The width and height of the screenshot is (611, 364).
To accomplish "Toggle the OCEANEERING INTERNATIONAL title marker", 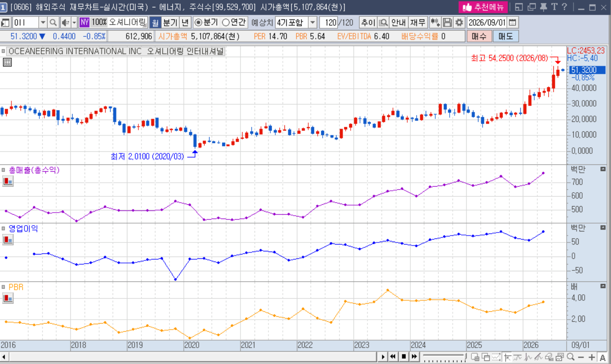I will pos(4,51).
